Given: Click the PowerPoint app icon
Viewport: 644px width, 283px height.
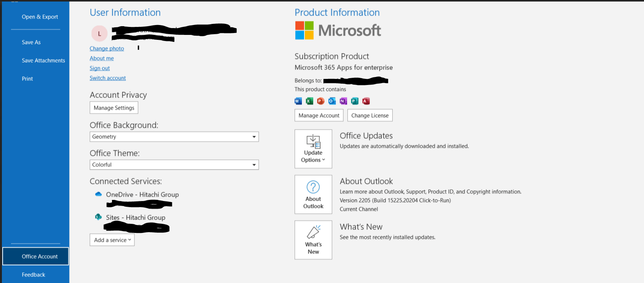Looking at the screenshot, I should pos(321,101).
